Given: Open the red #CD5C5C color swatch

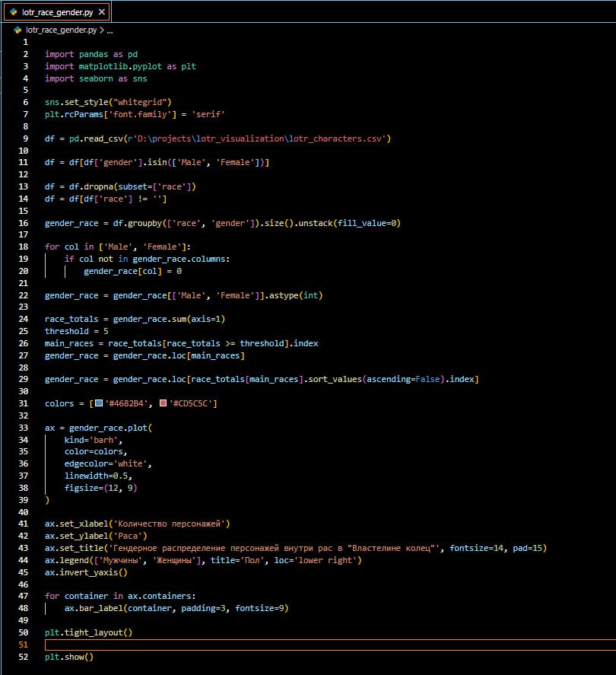Looking at the screenshot, I should coord(163,403).
